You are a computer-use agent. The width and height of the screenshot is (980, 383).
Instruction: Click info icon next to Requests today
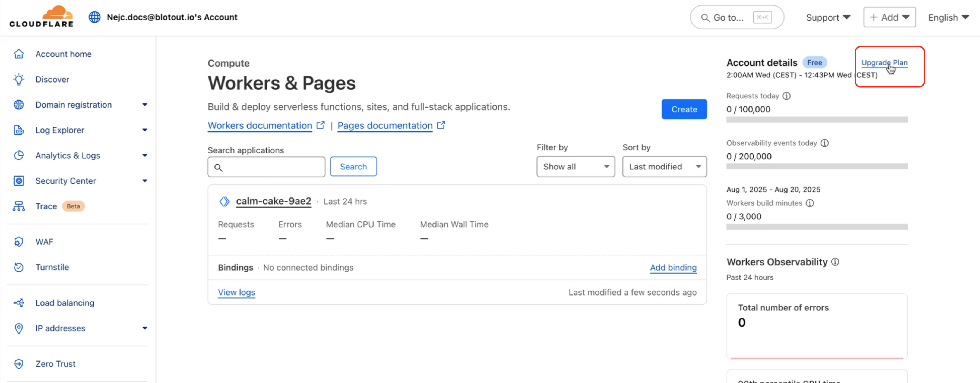[786, 96]
